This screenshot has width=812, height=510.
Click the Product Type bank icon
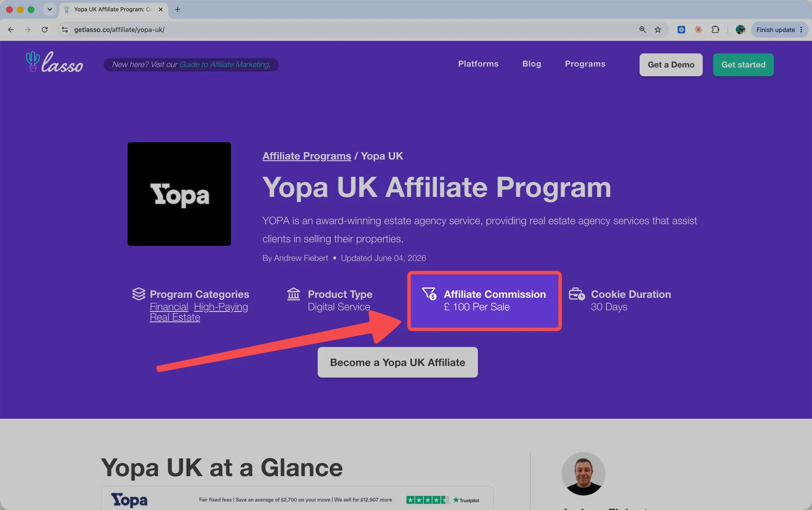pos(294,294)
